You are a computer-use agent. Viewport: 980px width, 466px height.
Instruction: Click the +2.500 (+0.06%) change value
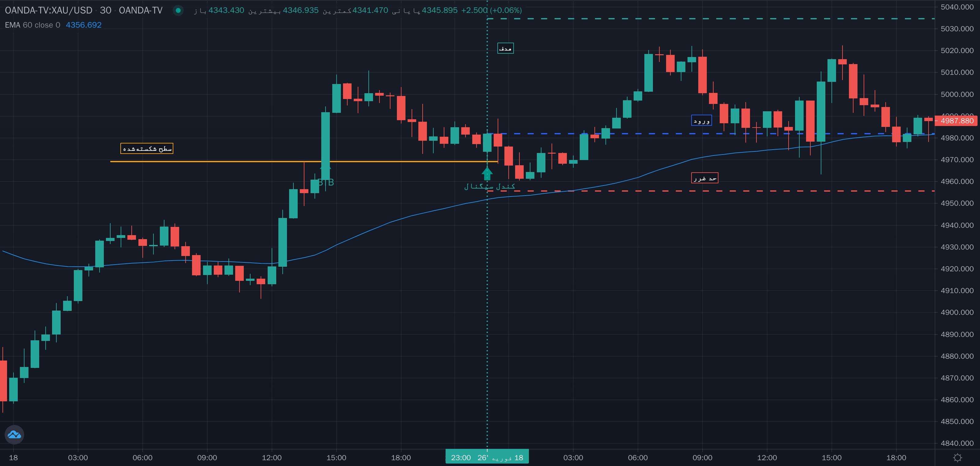tap(492, 10)
